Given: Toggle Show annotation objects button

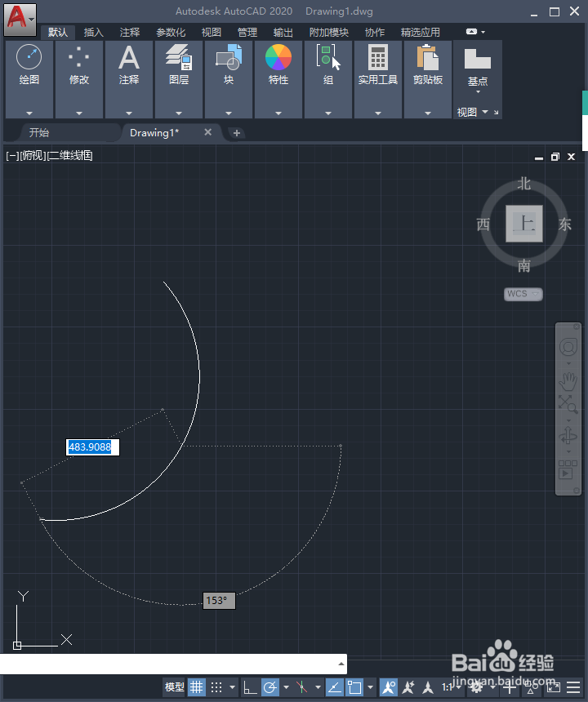Looking at the screenshot, I should (x=388, y=686).
